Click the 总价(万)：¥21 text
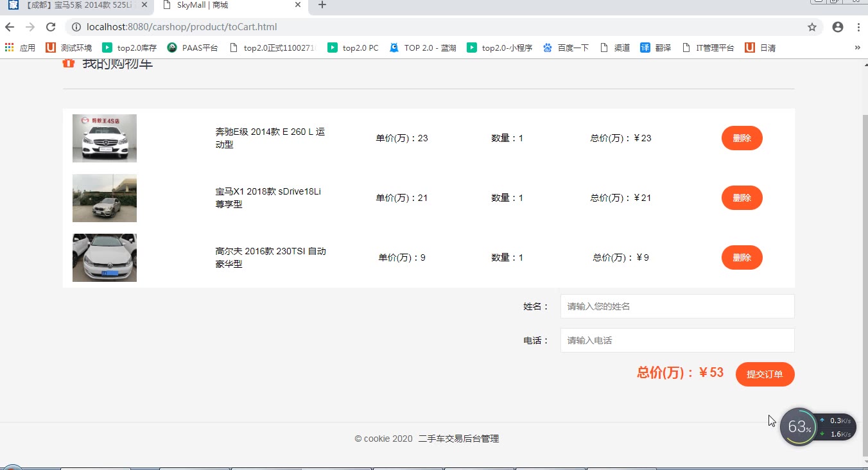 pyautogui.click(x=621, y=198)
